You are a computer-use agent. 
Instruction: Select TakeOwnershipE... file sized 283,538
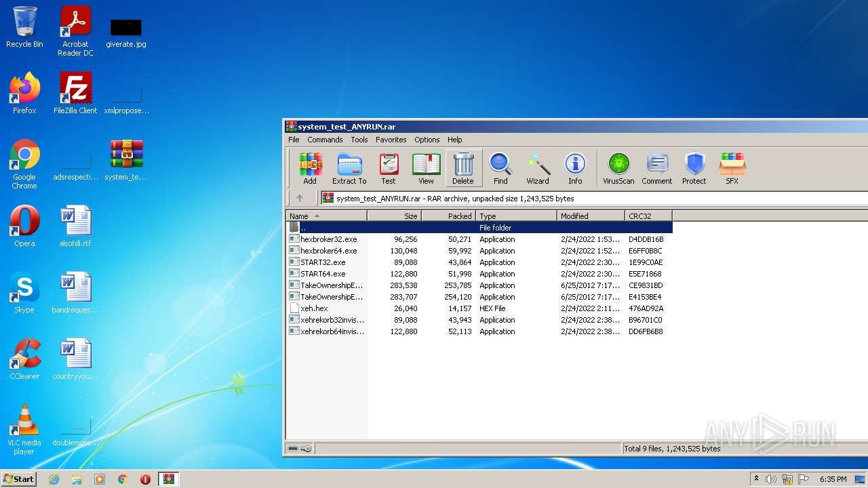coord(479,285)
